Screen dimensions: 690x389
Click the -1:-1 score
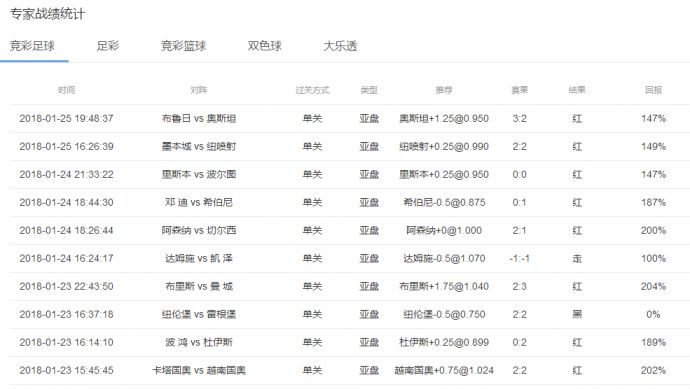point(520,258)
